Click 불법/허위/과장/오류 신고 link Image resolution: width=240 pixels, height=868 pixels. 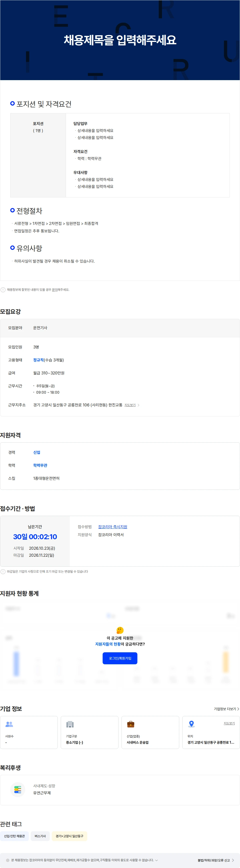pyautogui.click(x=214, y=860)
